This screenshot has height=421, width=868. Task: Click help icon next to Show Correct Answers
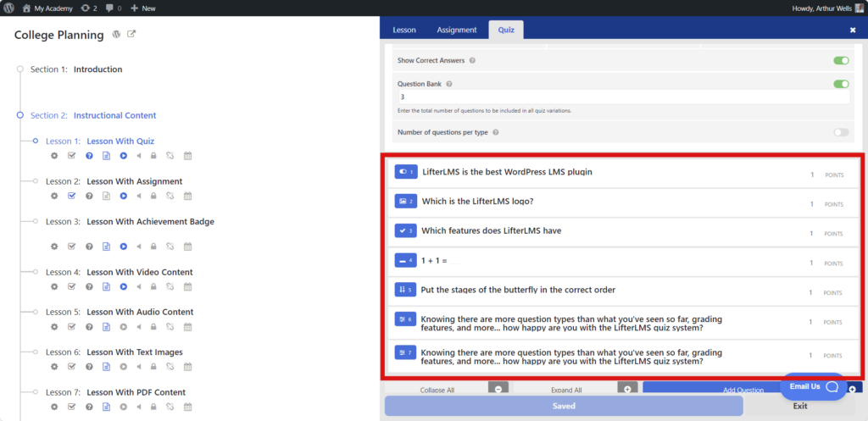(472, 60)
